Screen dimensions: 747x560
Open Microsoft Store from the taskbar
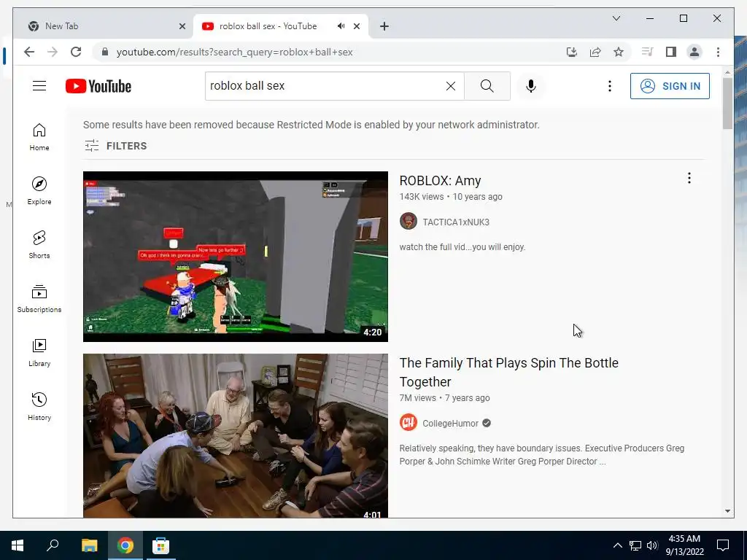[160, 545]
